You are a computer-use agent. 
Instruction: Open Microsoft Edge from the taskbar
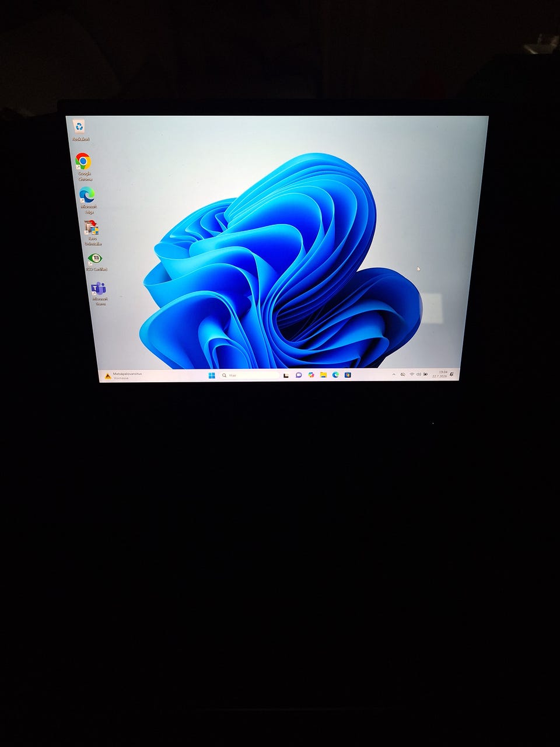[335, 375]
